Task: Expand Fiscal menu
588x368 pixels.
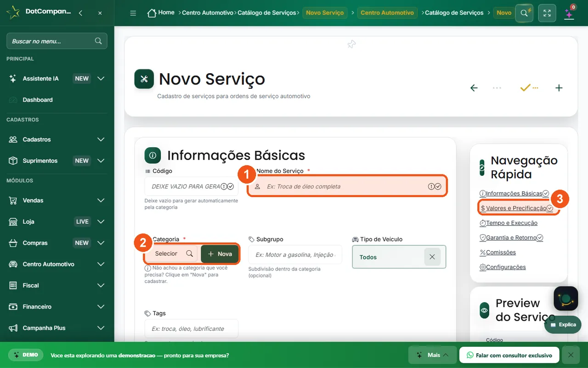Action: click(x=101, y=286)
